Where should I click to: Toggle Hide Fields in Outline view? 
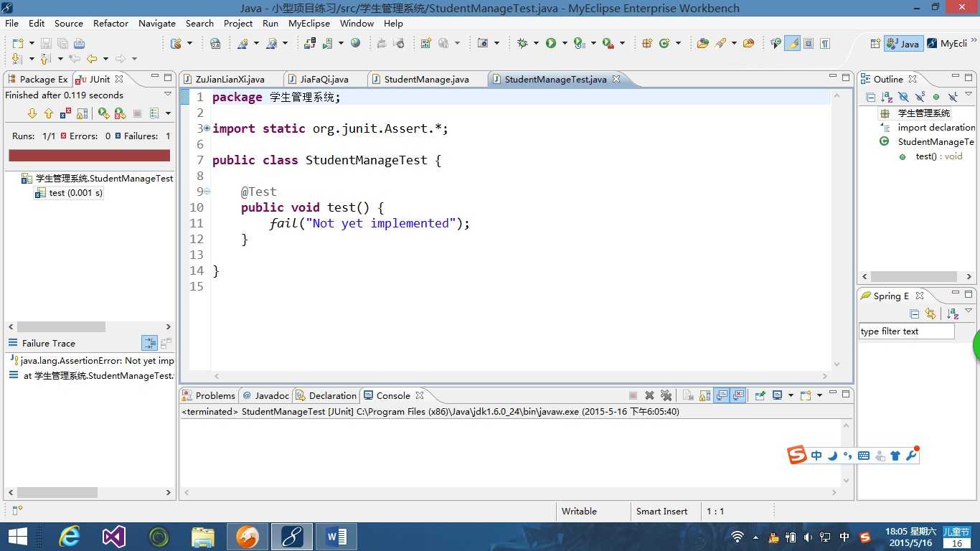click(903, 97)
